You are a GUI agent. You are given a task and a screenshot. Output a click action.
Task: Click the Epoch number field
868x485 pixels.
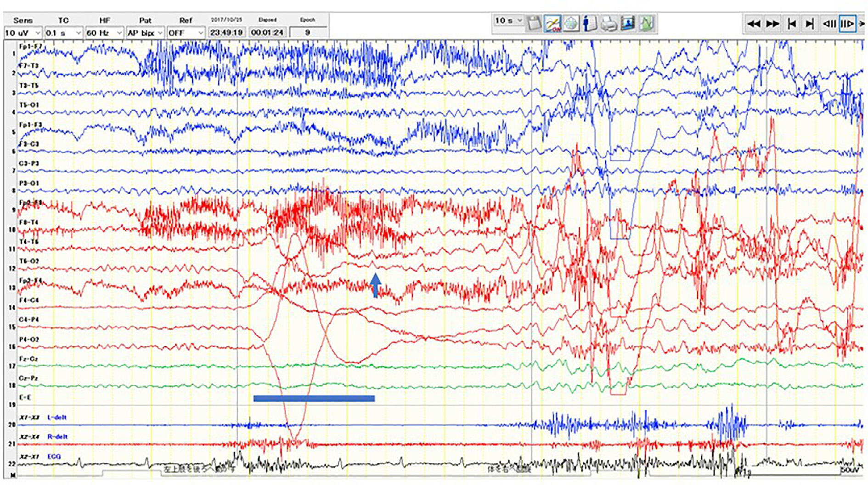(308, 33)
